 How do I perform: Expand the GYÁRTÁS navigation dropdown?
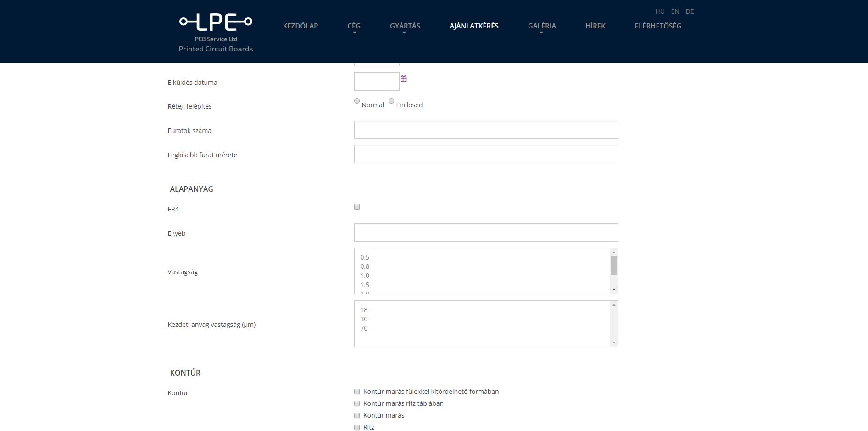tap(405, 26)
